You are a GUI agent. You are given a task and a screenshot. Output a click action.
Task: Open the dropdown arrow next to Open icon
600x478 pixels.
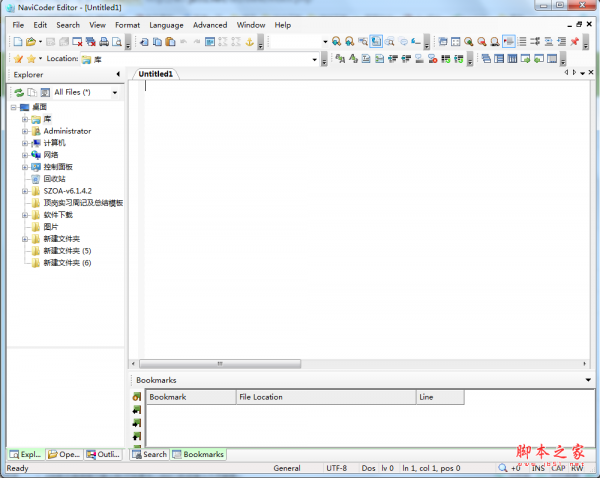pos(40,42)
